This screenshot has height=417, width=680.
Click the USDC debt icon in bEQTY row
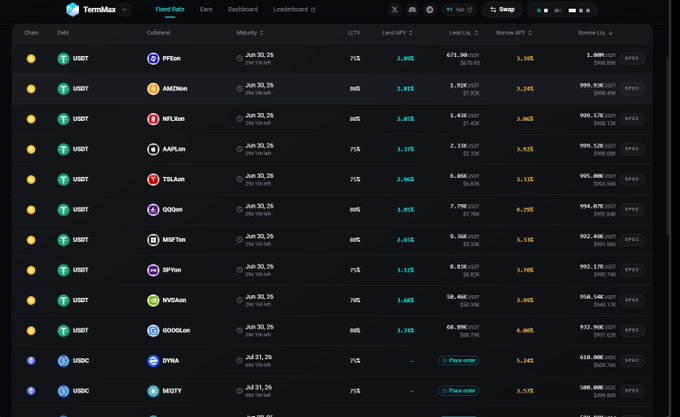[x=63, y=391]
